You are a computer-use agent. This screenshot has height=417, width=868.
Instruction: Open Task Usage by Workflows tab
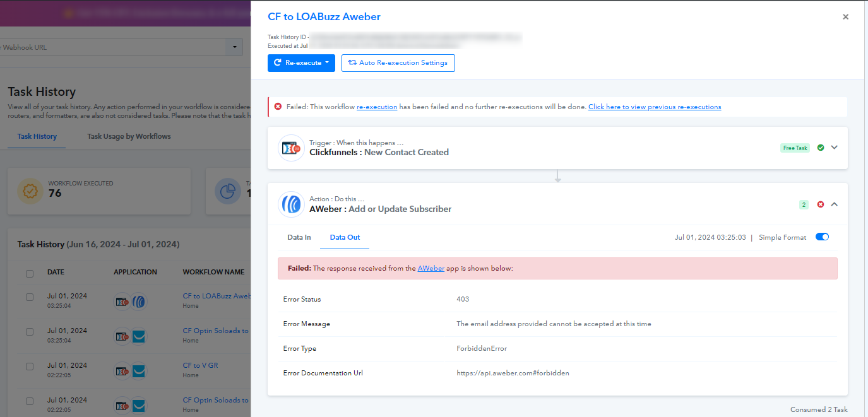click(x=129, y=136)
